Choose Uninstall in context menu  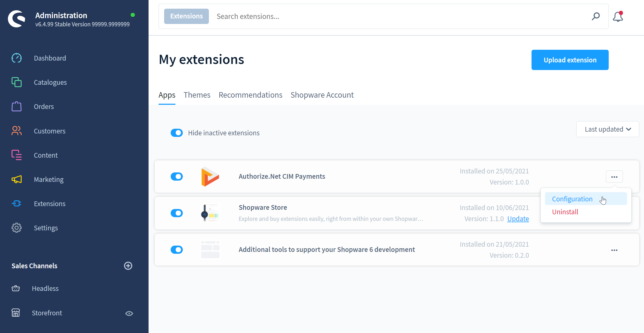click(586, 212)
